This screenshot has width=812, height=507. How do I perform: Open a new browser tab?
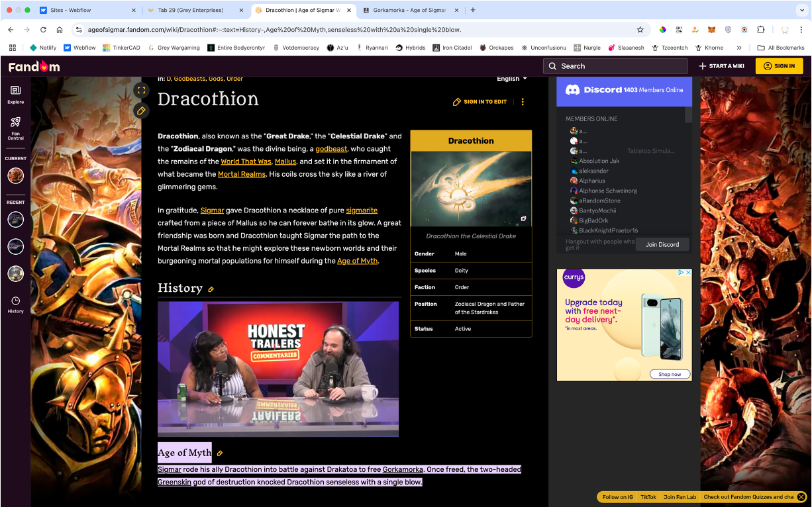473,10
